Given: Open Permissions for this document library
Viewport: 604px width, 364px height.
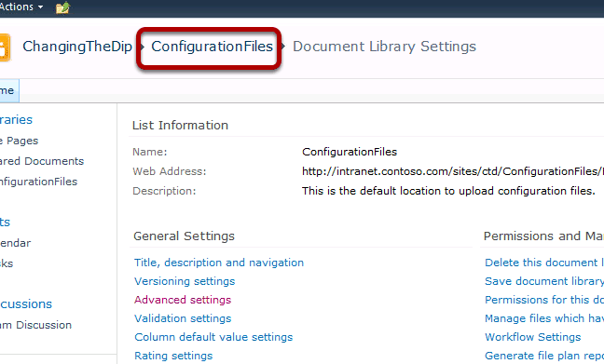Looking at the screenshot, I should pos(544,300).
